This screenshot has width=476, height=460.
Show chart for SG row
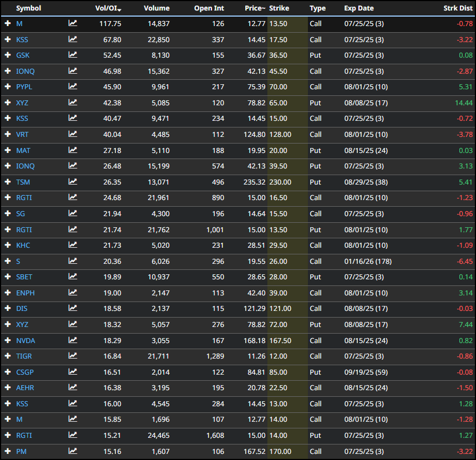pyautogui.click(x=73, y=213)
